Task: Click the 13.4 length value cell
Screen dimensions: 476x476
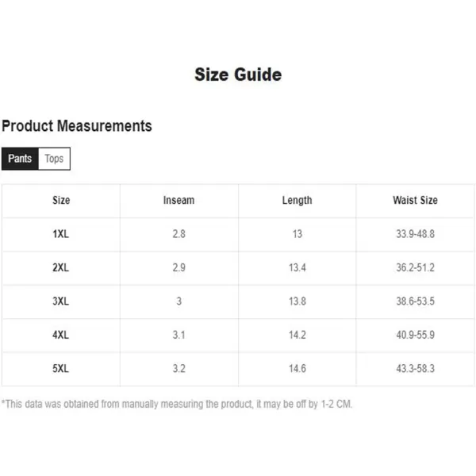Action: [x=297, y=268]
